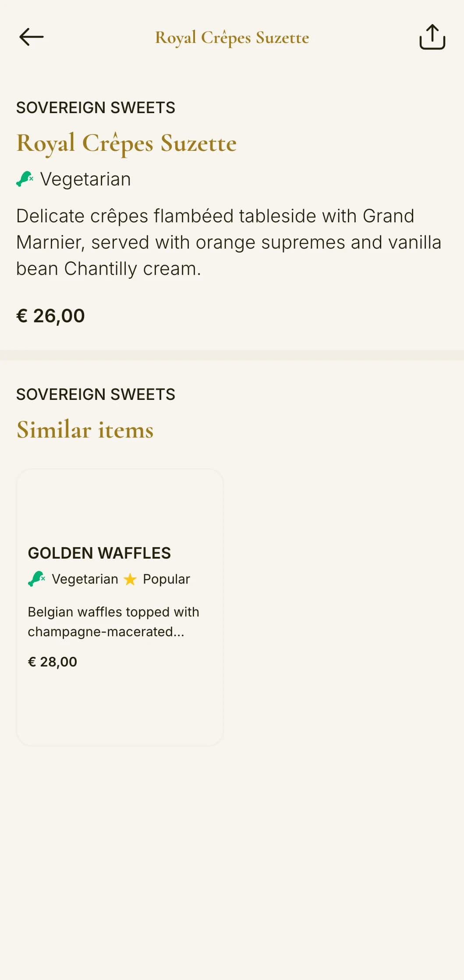The width and height of the screenshot is (464, 980).
Task: Click the empty image area of waffles card
Action: tap(120, 504)
